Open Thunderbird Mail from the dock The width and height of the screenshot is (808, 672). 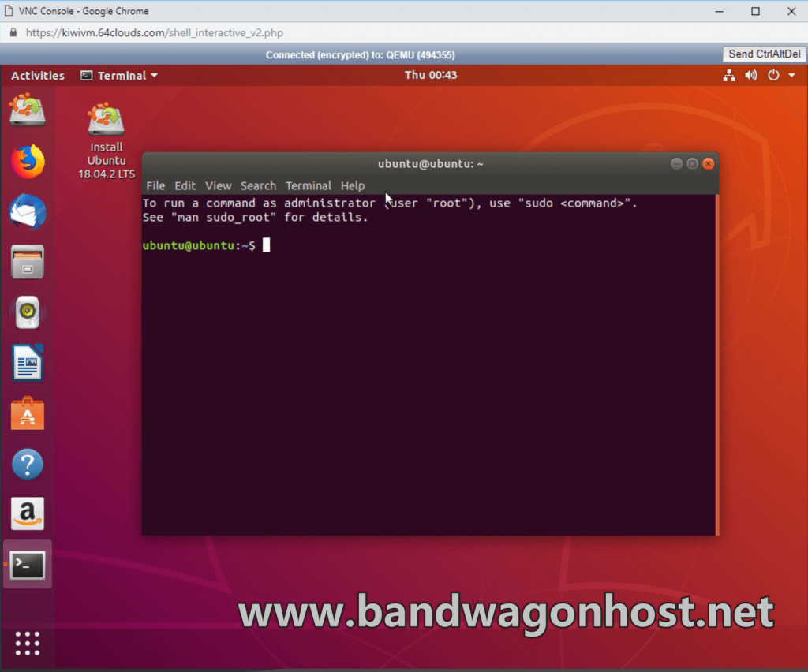pos(28,211)
